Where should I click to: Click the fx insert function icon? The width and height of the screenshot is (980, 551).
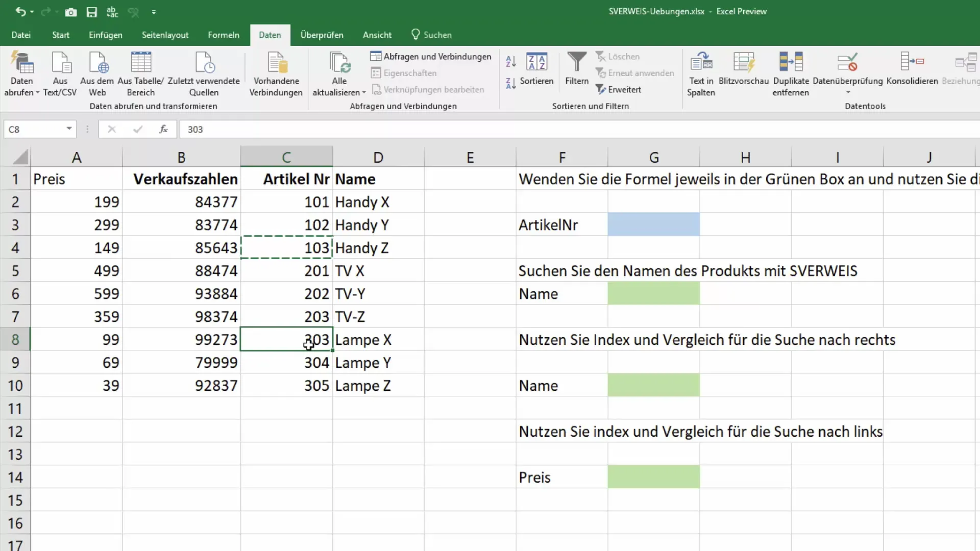coord(163,129)
